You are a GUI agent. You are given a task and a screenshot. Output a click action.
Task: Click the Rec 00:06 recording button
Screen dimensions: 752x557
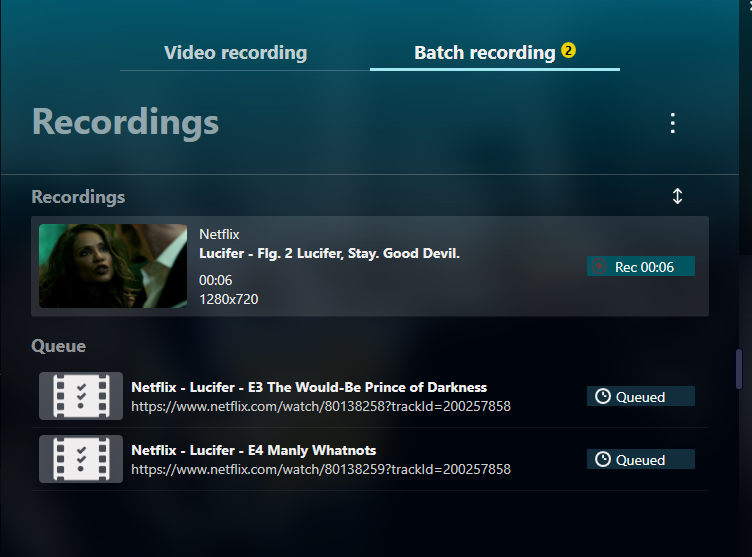click(641, 266)
